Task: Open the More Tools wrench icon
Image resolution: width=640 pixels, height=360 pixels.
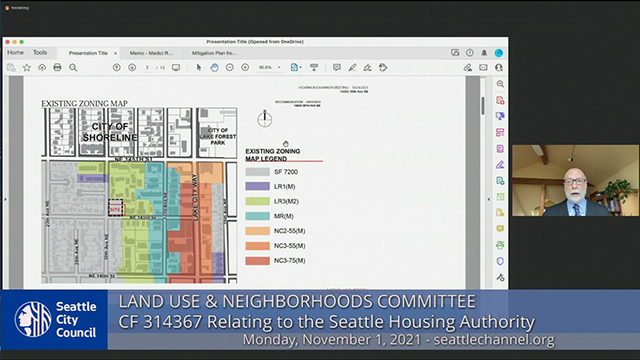Action: point(500,278)
